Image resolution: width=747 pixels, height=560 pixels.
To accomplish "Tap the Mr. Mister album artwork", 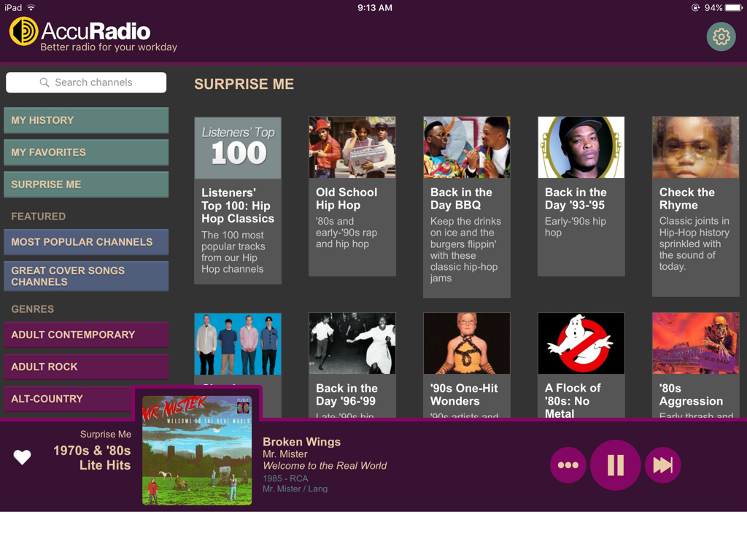I will 197,451.
